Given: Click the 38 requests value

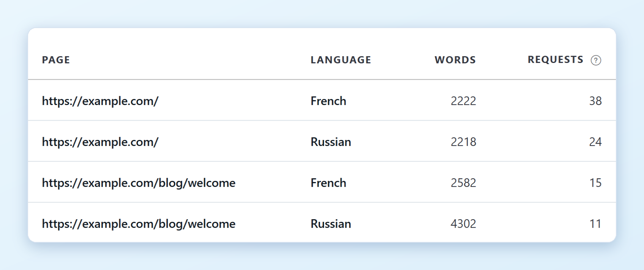Looking at the screenshot, I should [595, 101].
